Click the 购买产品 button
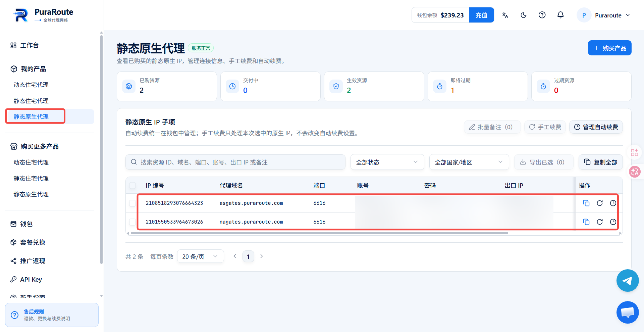Viewport: 644px width, 332px height. click(610, 48)
